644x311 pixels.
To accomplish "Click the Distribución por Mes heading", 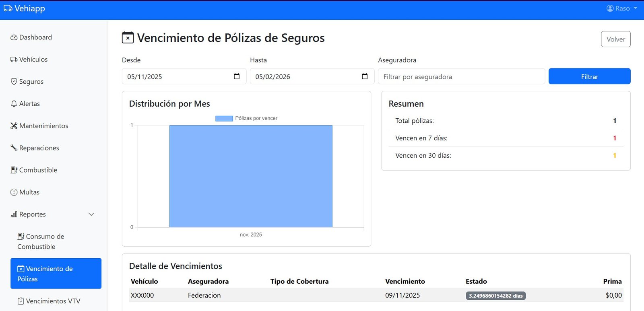I will tap(169, 104).
